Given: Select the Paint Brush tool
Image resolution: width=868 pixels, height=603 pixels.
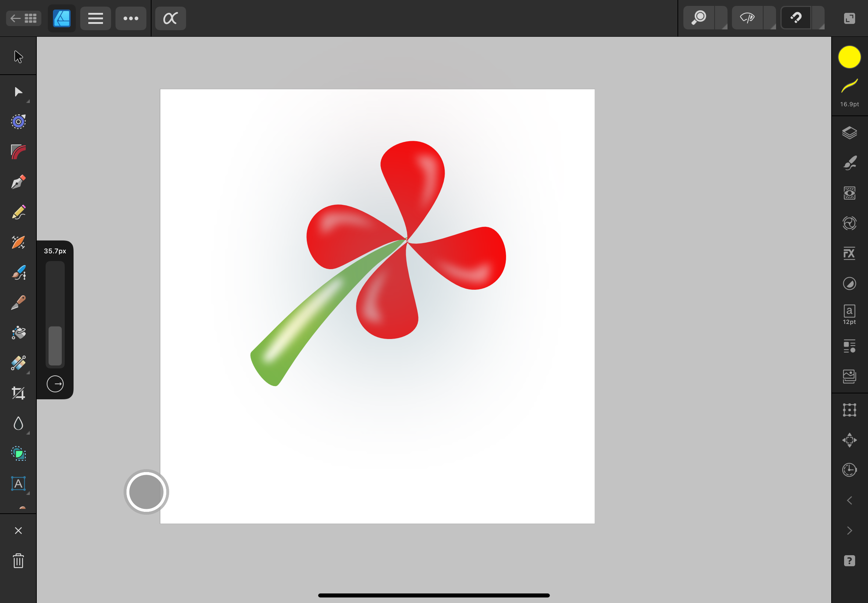Looking at the screenshot, I should [x=18, y=272].
